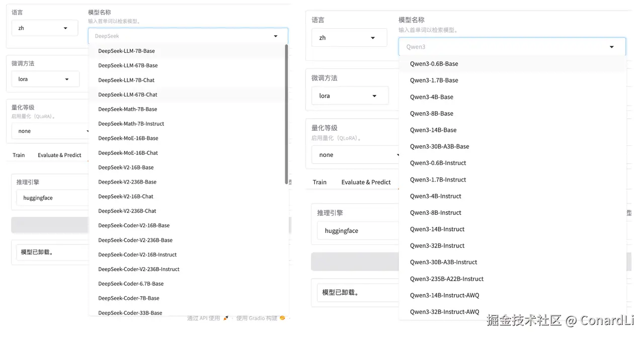
Task: Pick DeepSeek-Math-7B-Base from list
Action: [x=187, y=109]
